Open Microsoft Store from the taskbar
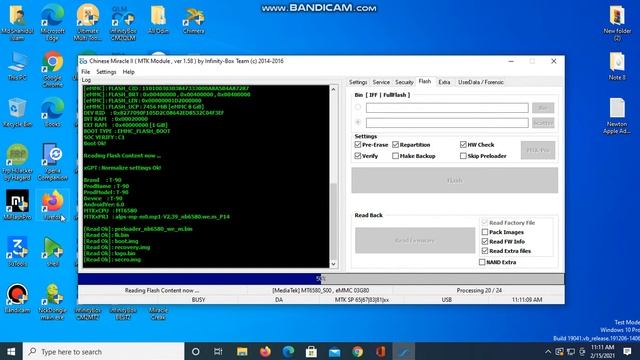 (x=311, y=351)
